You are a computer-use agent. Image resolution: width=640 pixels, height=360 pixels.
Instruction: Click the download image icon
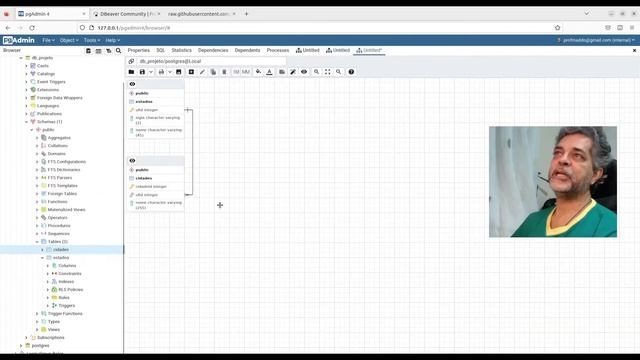point(178,72)
